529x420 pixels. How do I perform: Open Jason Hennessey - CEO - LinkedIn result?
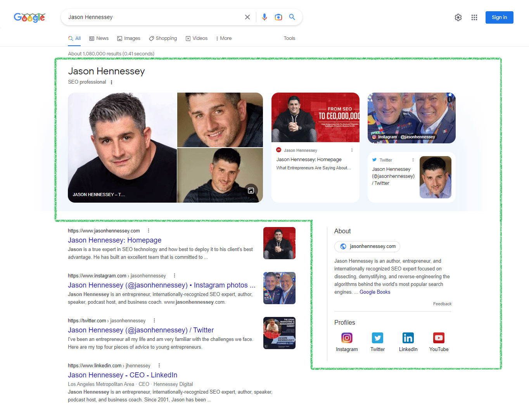click(x=123, y=375)
